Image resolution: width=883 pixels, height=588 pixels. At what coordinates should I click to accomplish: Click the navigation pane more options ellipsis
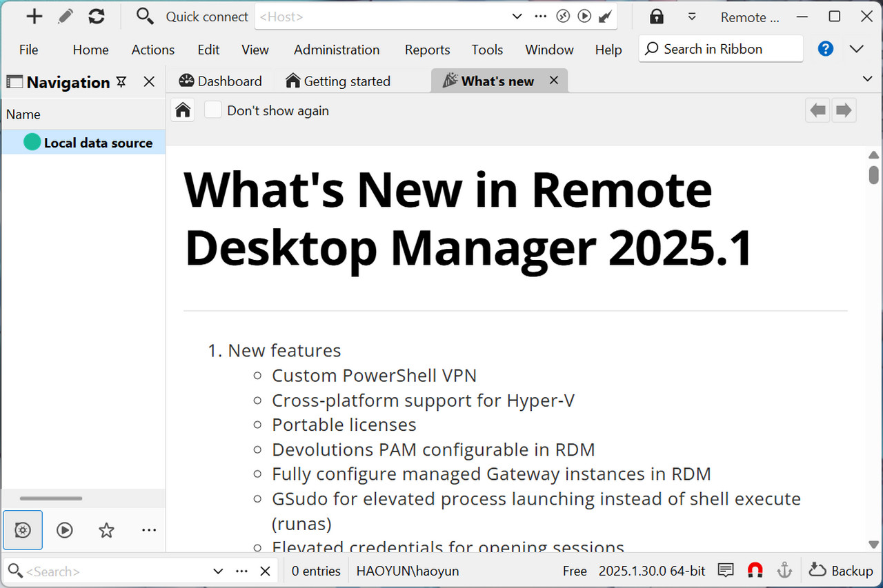[149, 530]
